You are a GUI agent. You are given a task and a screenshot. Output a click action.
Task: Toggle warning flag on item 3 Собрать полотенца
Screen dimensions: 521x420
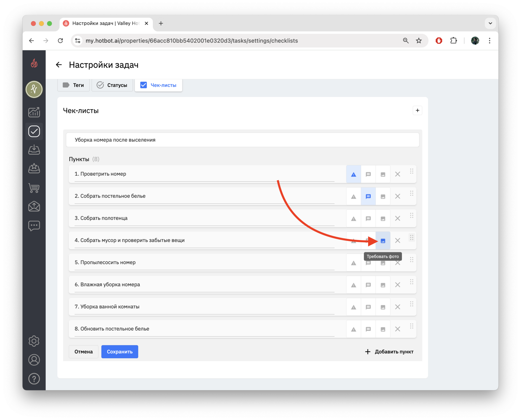(354, 218)
